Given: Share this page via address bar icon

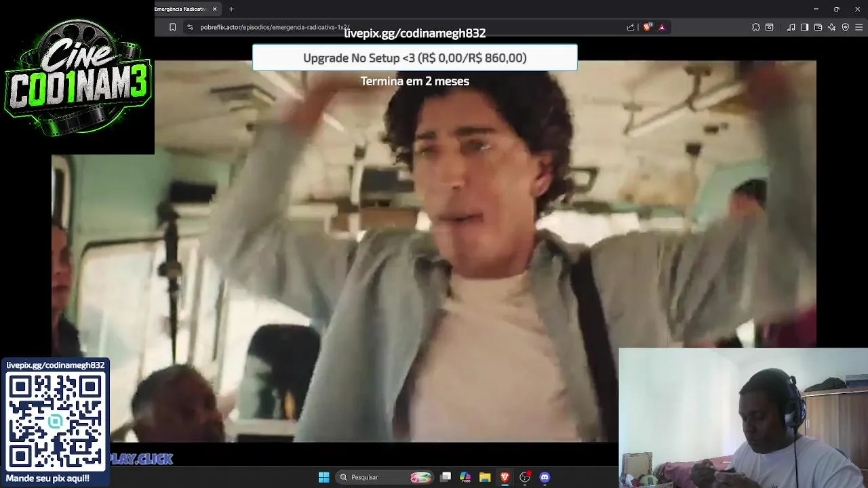Looking at the screenshot, I should point(631,27).
